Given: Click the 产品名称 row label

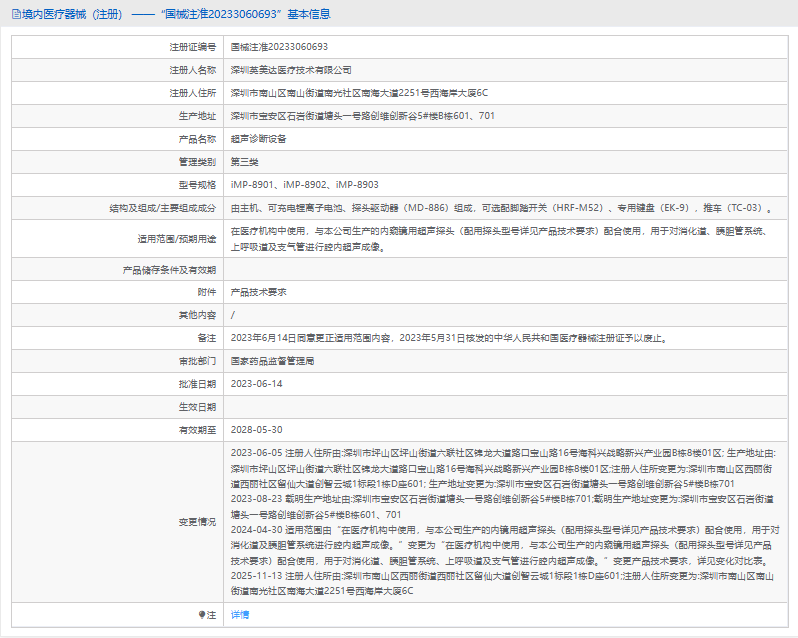Looking at the screenshot, I should (197, 139).
